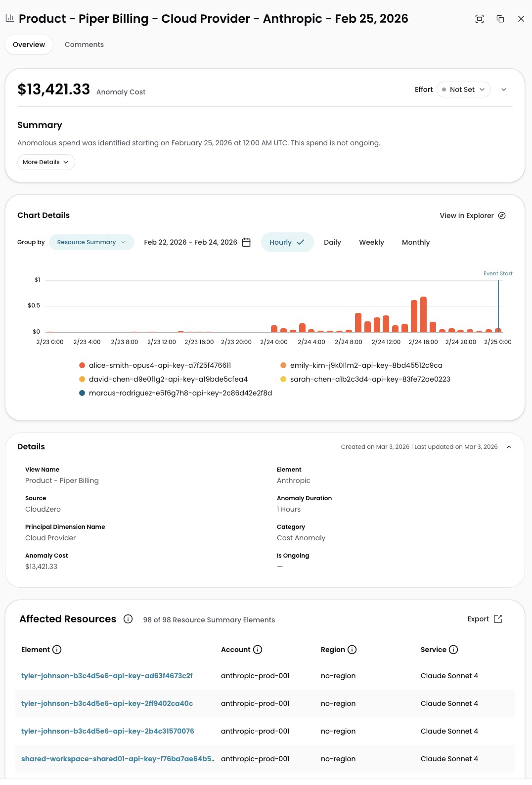Copy link using the duplicate icon

pos(500,19)
